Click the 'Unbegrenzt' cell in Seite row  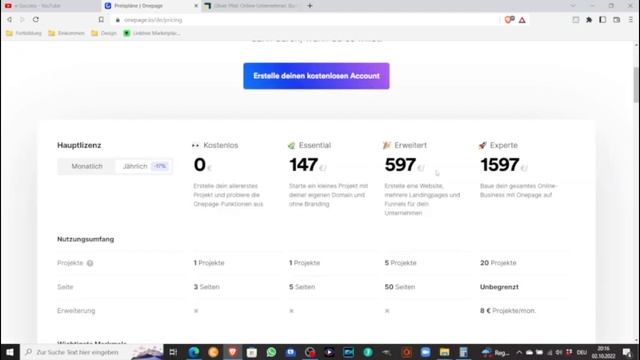(x=499, y=287)
